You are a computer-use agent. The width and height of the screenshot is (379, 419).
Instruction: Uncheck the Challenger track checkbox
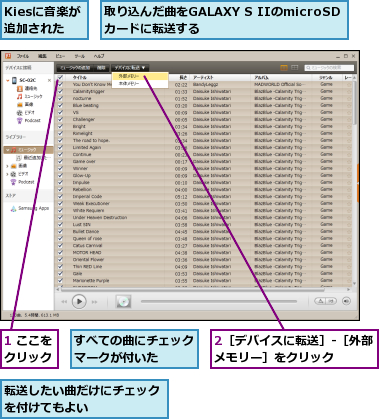[x=60, y=119]
